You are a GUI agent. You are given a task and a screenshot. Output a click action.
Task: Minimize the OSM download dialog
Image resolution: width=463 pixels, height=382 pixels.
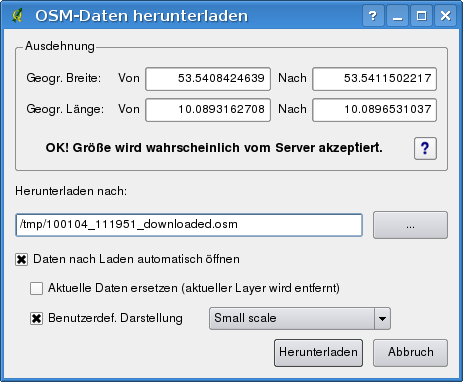click(397, 16)
